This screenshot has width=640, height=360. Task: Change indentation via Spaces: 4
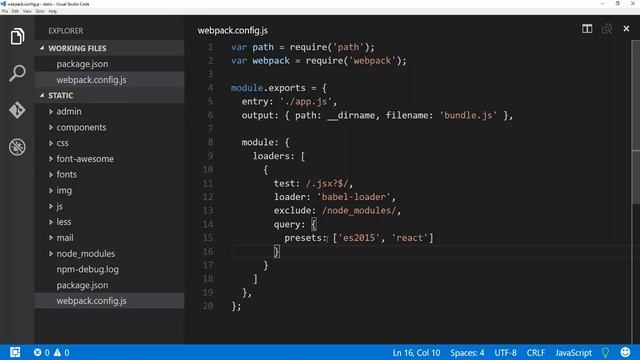tap(467, 353)
